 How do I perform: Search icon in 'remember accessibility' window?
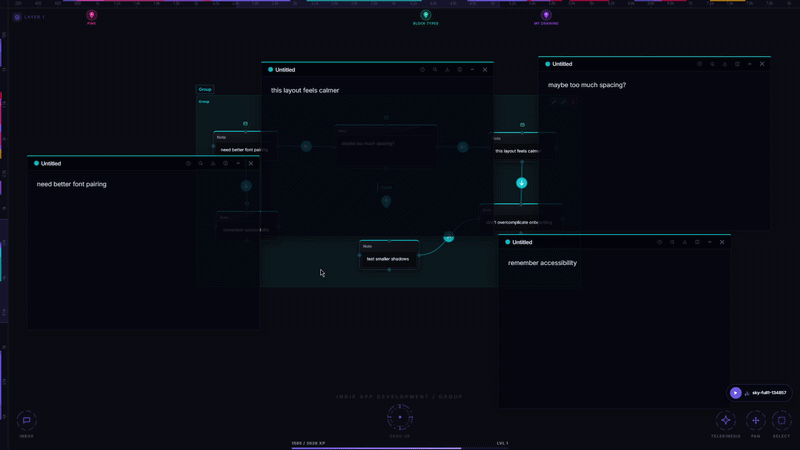click(672, 242)
